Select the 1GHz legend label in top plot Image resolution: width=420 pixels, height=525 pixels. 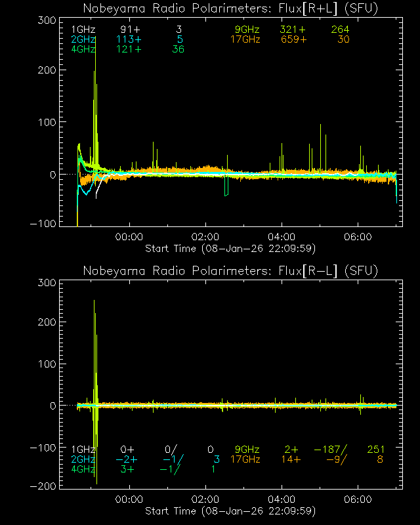(x=83, y=30)
